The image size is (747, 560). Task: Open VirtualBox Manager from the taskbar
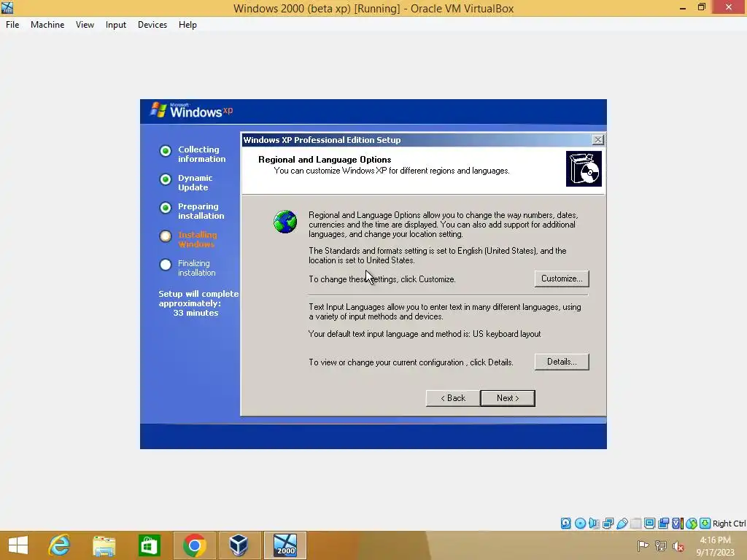[239, 545]
